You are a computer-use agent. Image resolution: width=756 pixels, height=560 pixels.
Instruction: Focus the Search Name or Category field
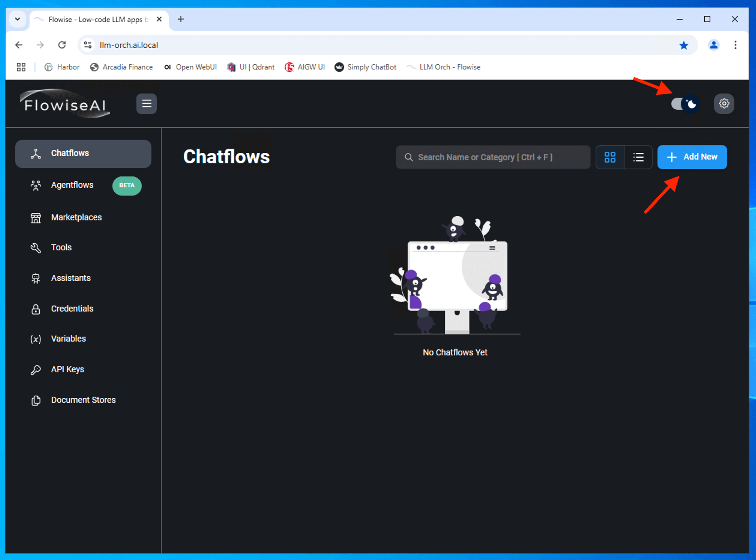coord(493,157)
